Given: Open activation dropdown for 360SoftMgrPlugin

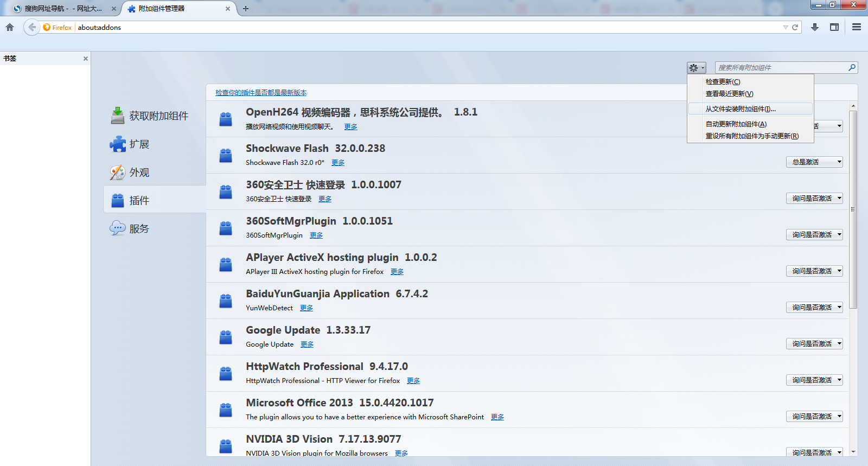Looking at the screenshot, I should [814, 234].
